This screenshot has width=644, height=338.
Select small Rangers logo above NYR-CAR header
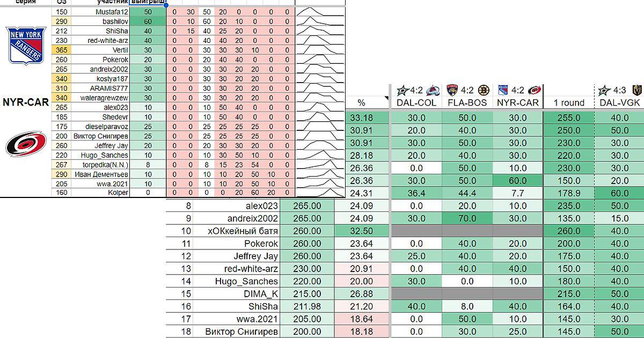pyautogui.click(x=503, y=90)
